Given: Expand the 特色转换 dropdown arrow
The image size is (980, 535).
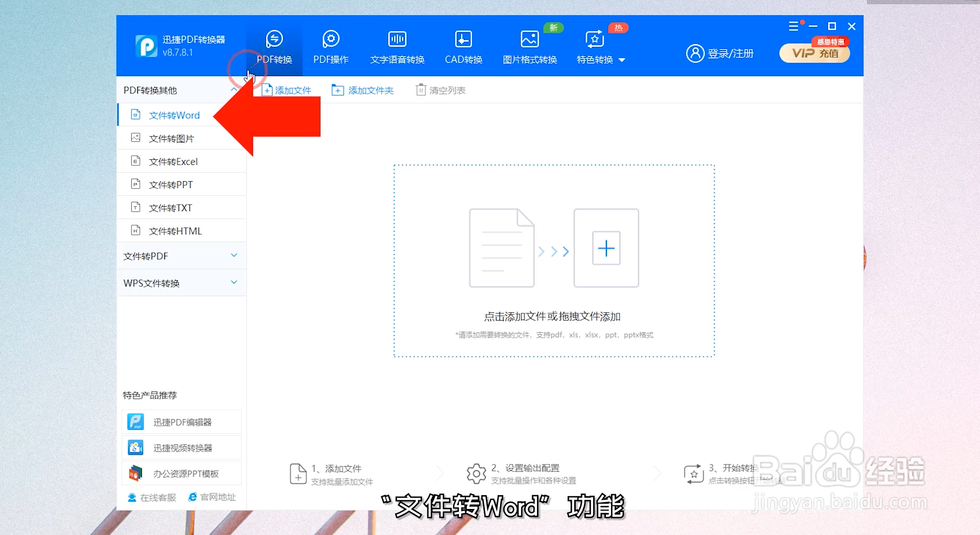Looking at the screenshot, I should point(622,60).
